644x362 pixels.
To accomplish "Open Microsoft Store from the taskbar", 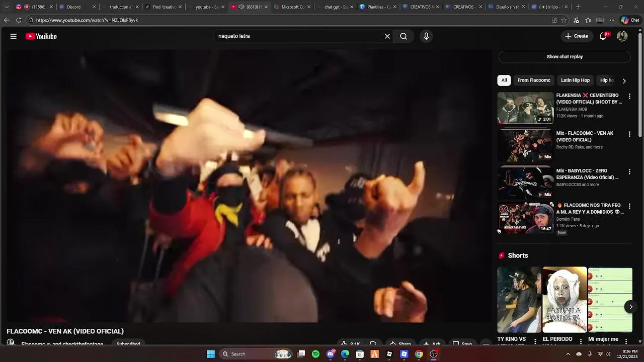I will (360, 354).
